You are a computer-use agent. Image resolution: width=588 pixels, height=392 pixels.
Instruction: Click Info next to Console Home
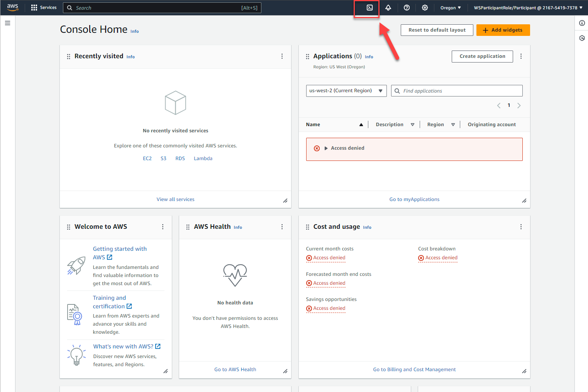click(134, 32)
